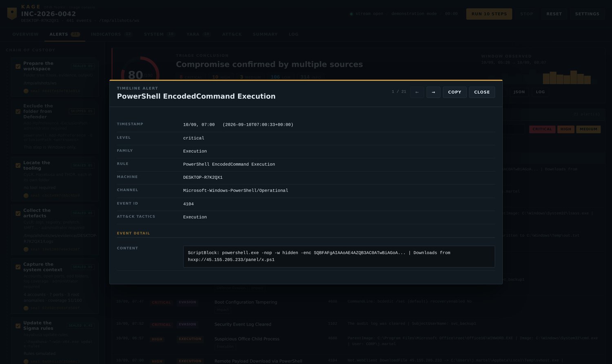Click the SKIPPED badge on Exclude the folder step
The image size is (612, 364).
click(82, 111)
